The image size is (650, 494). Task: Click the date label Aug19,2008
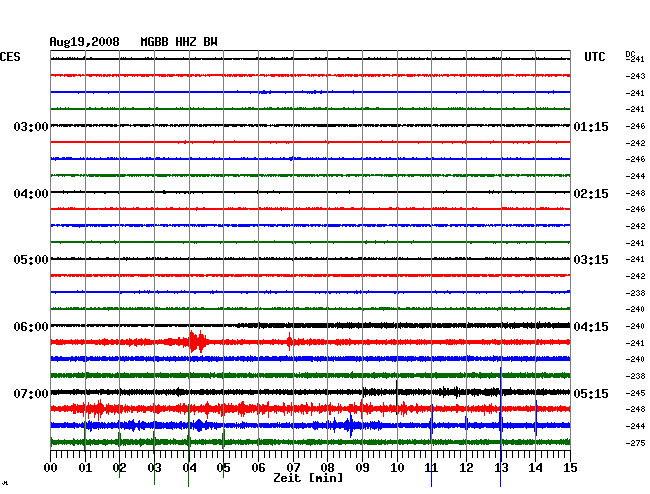click(x=85, y=42)
